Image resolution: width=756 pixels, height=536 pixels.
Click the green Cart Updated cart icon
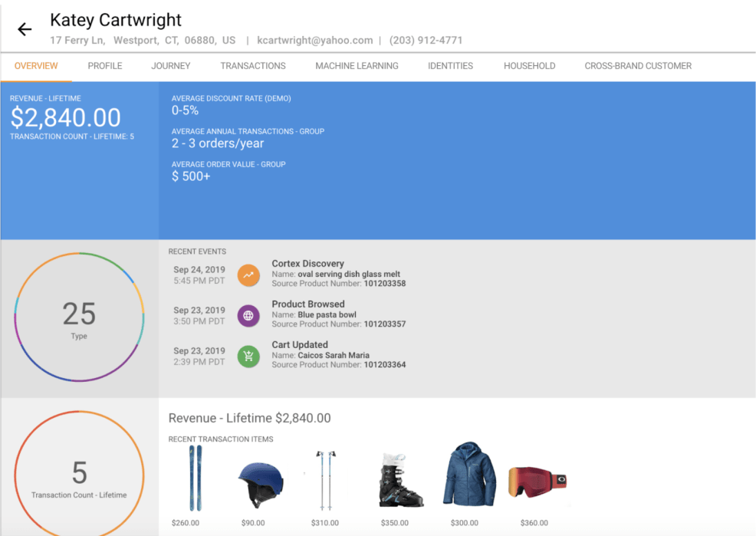point(248,356)
